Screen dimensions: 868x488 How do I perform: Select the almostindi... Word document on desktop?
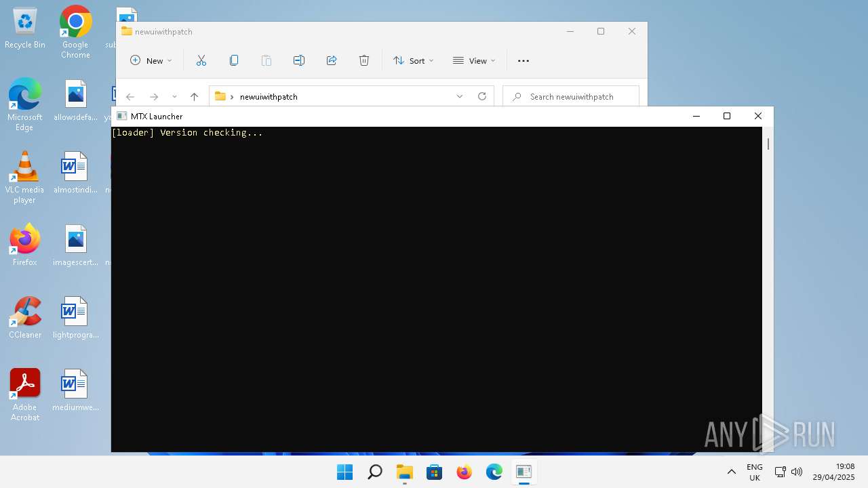pyautogui.click(x=75, y=174)
